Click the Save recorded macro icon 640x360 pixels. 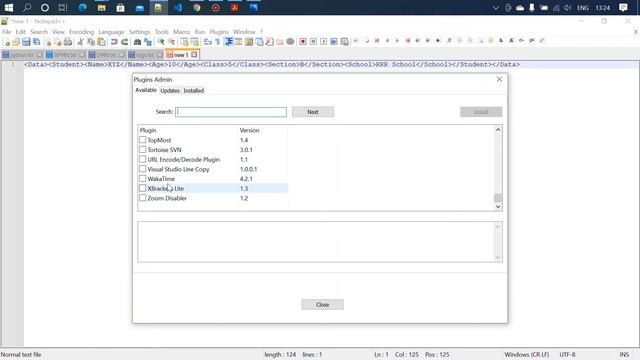tap(344, 42)
